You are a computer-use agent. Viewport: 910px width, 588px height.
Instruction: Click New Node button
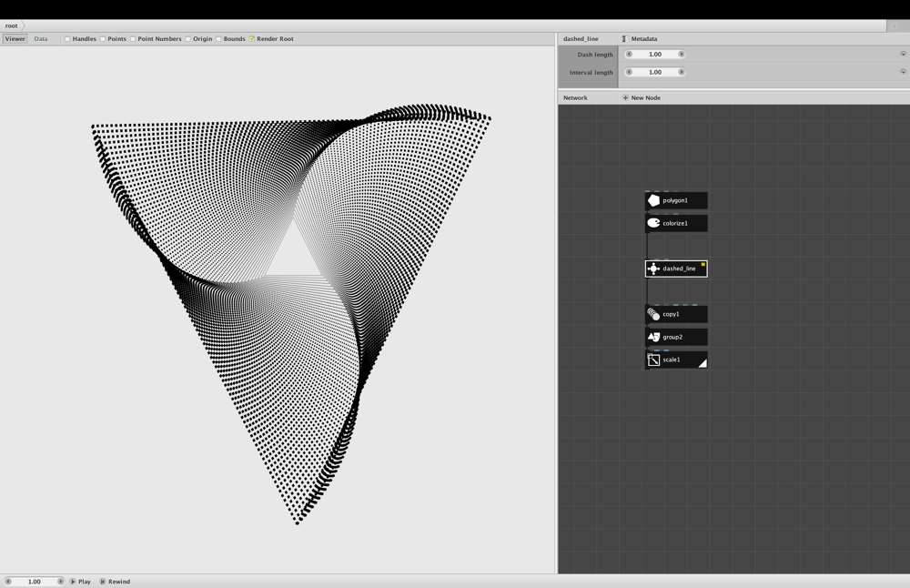[642, 97]
